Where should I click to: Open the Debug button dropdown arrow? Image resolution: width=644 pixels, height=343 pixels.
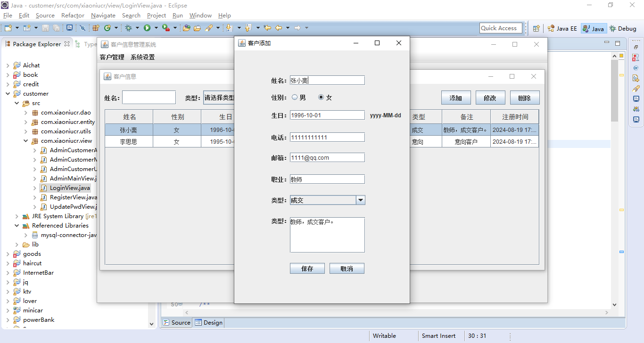tap(137, 28)
